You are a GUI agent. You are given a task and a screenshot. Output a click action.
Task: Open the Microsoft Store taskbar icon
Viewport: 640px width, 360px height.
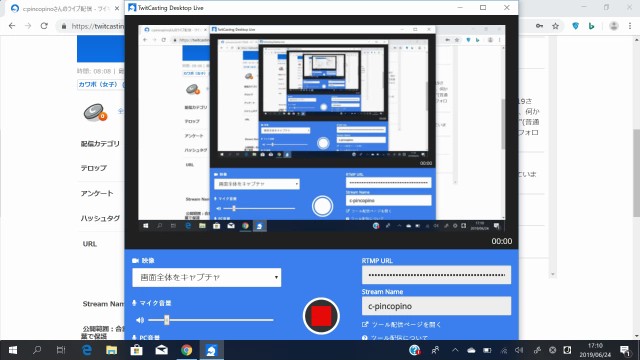pos(136,350)
